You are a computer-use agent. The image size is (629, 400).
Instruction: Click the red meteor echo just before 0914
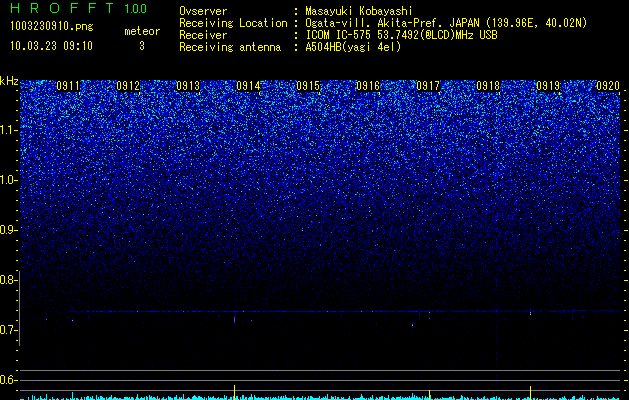click(234, 320)
